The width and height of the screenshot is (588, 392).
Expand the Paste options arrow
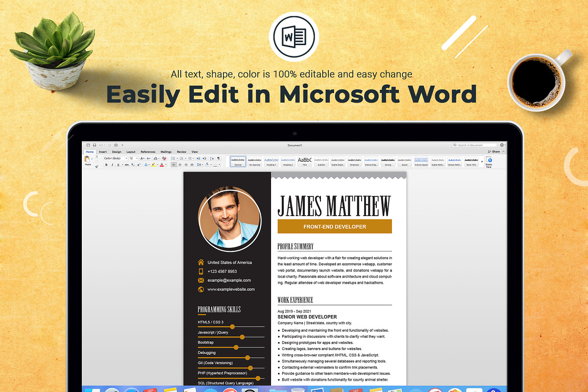pyautogui.click(x=92, y=159)
